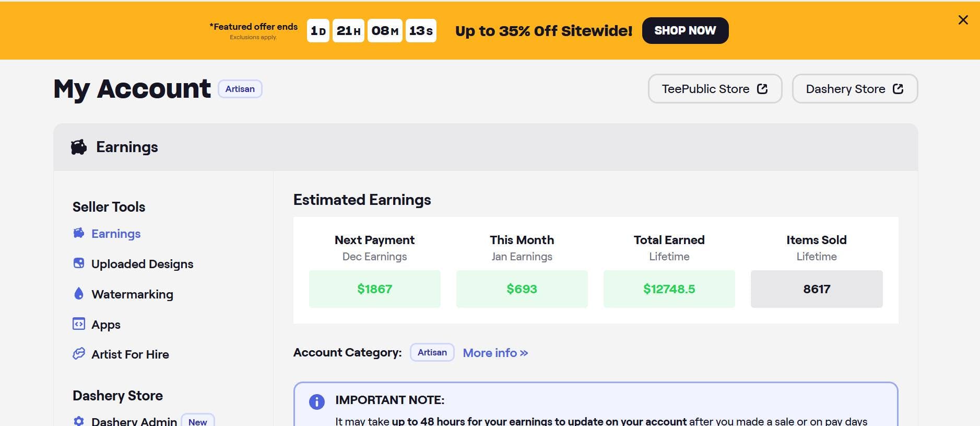Select Artist For Hire menu item
The image size is (980, 426).
coord(130,354)
